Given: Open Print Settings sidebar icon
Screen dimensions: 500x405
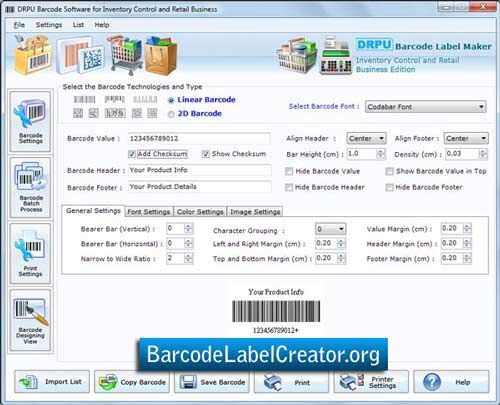Looking at the screenshot, I should 30,254.
